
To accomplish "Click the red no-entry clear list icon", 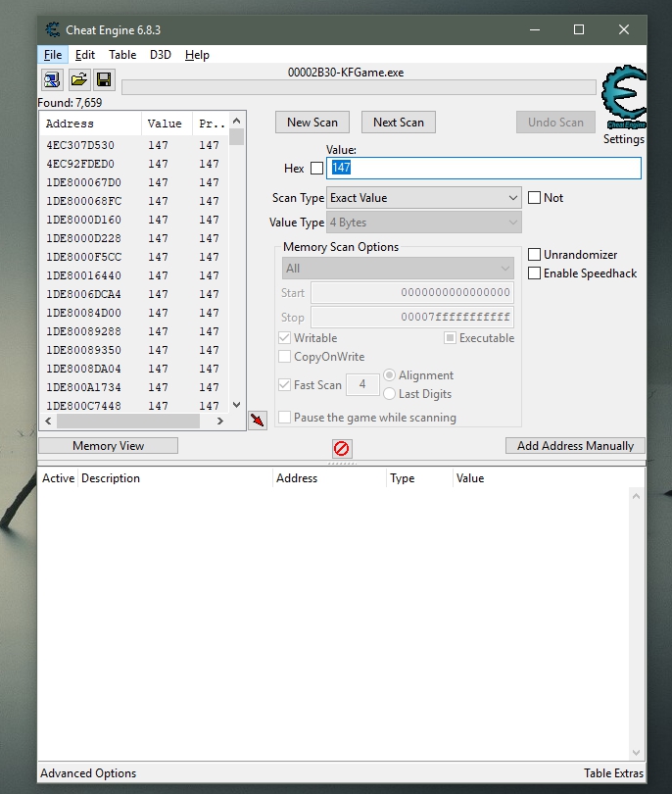I will click(x=342, y=448).
